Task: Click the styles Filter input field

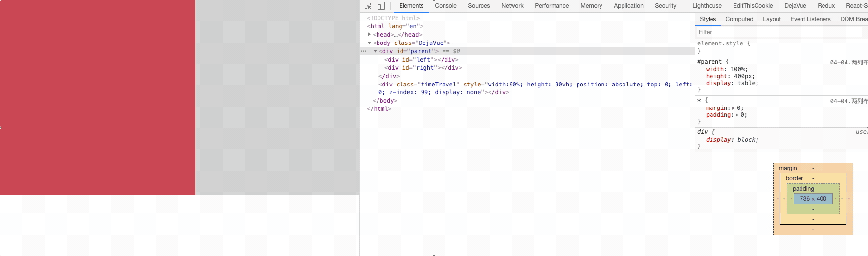Action: coord(779,32)
